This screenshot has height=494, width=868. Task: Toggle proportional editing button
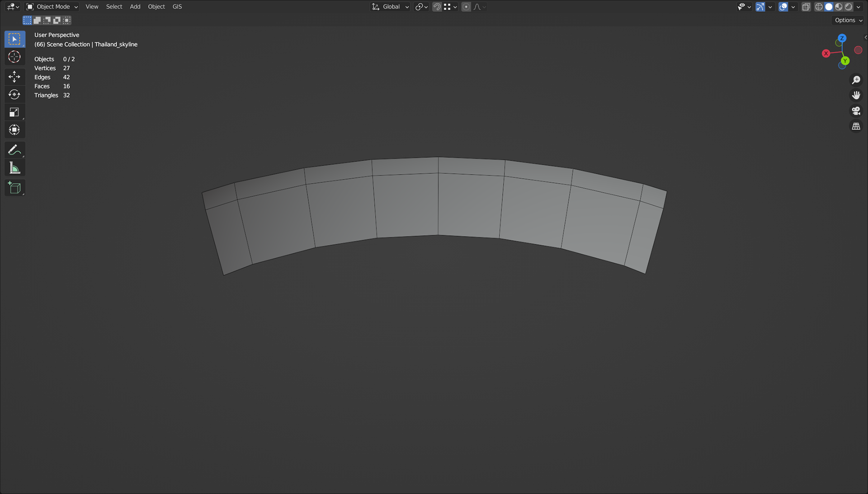pos(466,7)
